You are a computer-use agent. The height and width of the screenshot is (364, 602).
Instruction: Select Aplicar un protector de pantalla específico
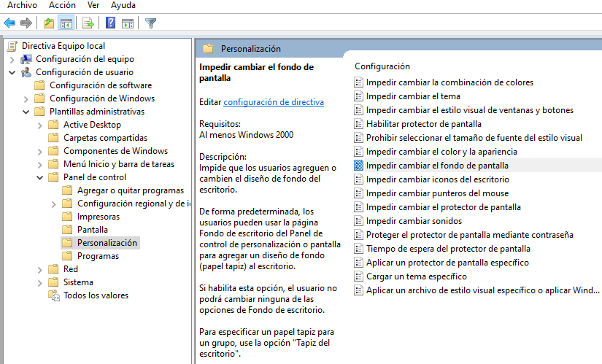tap(447, 263)
